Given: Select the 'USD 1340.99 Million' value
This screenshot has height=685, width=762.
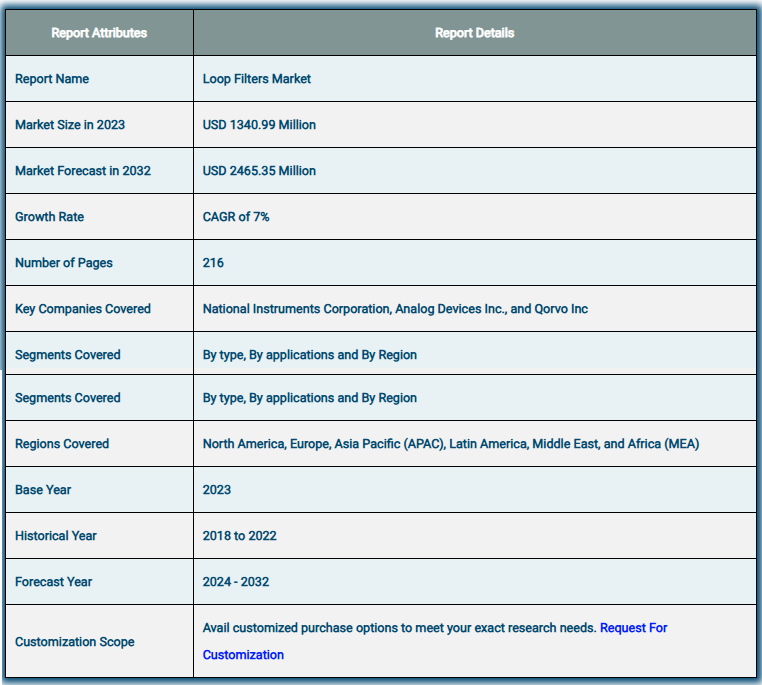Looking at the screenshot, I should point(259,125).
